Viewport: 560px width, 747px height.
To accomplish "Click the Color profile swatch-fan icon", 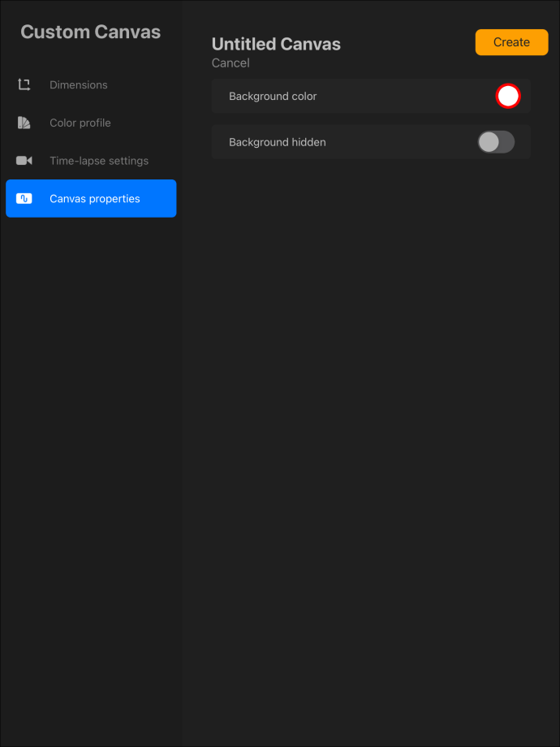I will [x=24, y=123].
